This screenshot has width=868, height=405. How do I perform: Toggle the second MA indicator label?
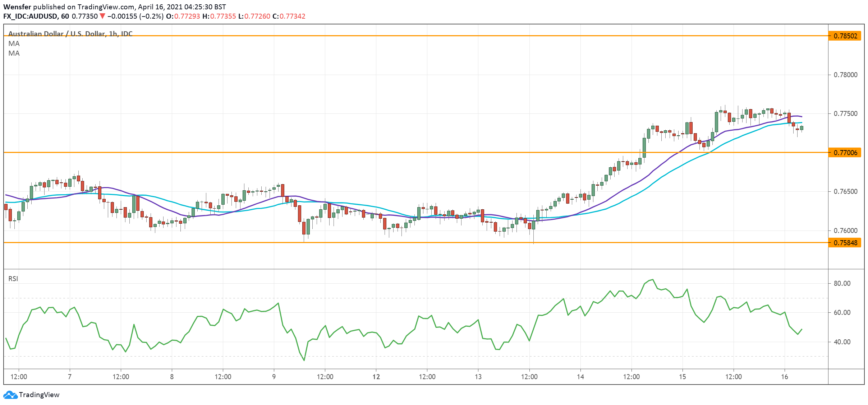14,54
